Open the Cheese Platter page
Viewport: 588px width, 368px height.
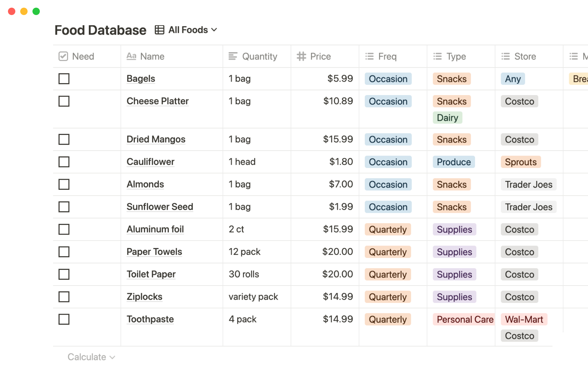(x=157, y=101)
